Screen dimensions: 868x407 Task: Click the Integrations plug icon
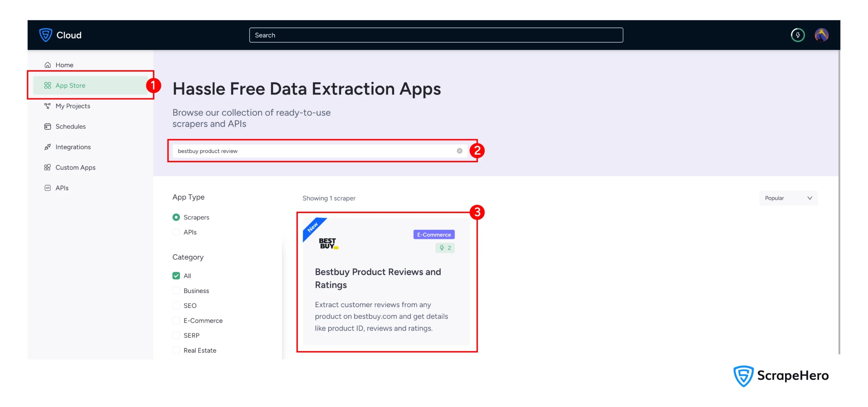coord(47,147)
